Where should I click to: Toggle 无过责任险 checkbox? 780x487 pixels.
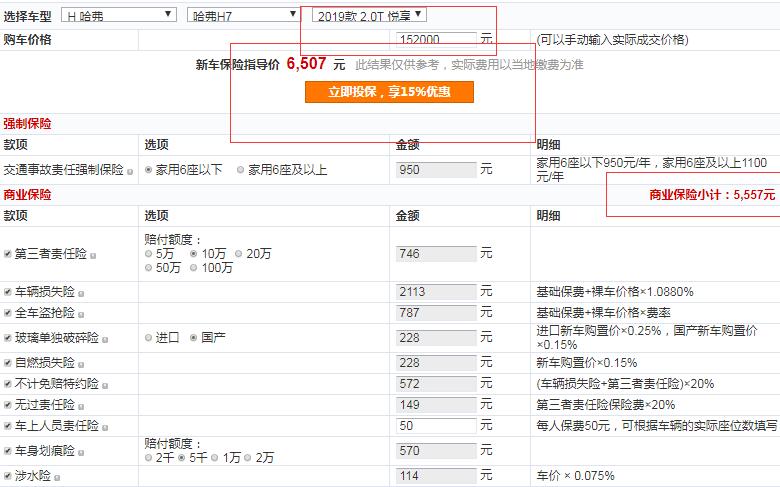pyautogui.click(x=7, y=404)
